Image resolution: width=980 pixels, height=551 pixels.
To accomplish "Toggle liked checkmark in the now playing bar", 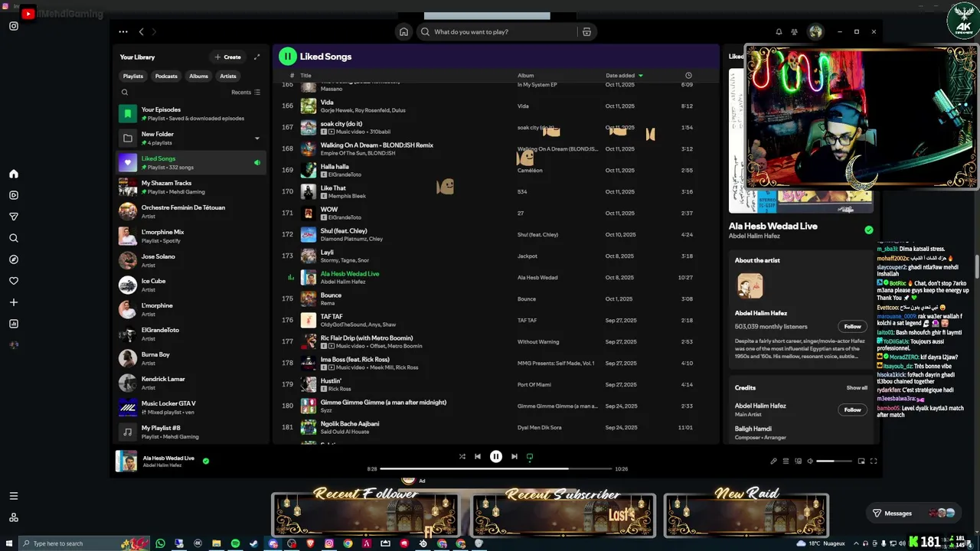I will (206, 461).
